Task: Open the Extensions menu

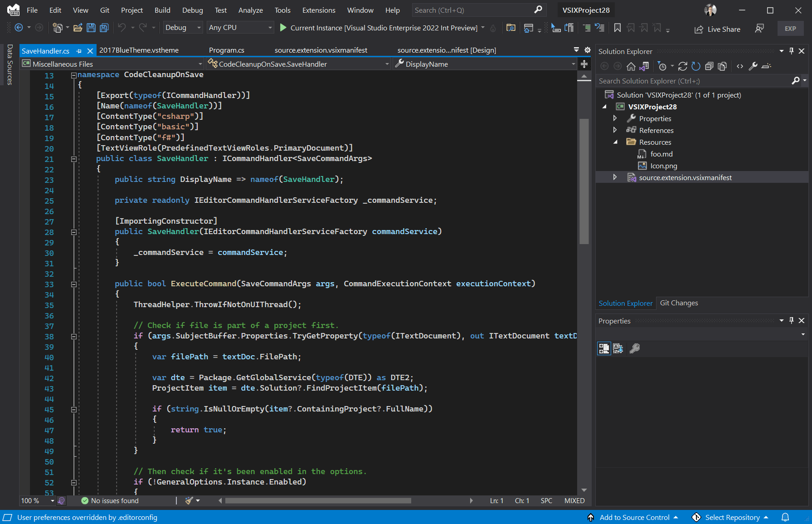Action: coord(319,10)
